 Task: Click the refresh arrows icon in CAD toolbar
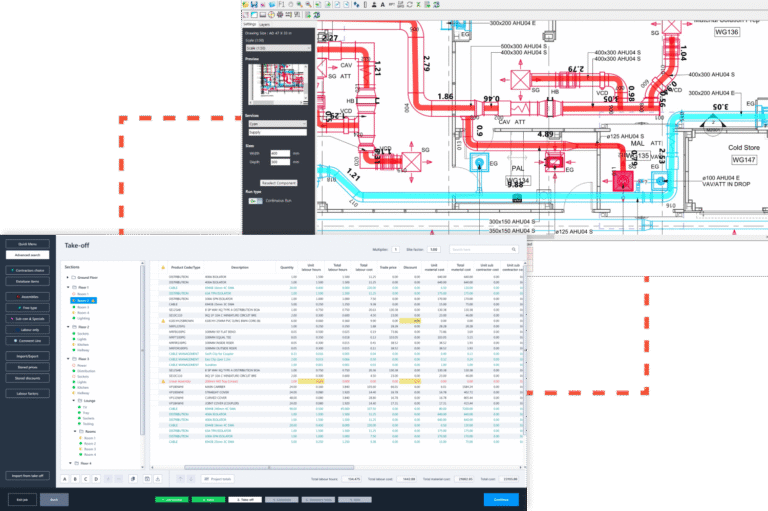tap(409, 4)
